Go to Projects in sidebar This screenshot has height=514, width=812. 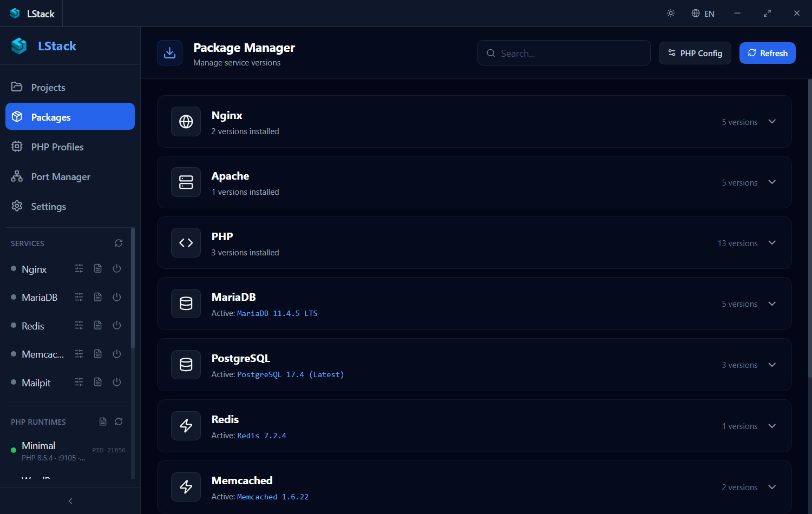[x=70, y=87]
